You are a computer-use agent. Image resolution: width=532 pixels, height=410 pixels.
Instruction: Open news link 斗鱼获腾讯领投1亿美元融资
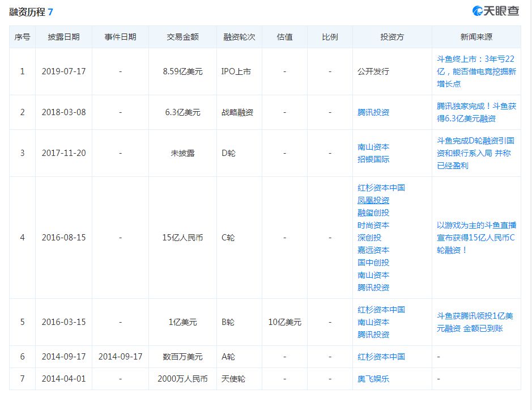pos(476,322)
